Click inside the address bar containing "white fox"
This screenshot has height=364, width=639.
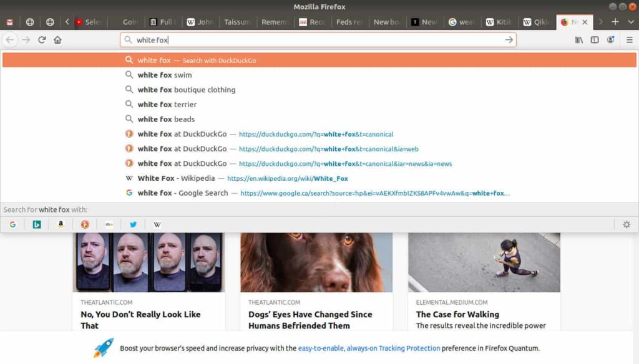pyautogui.click(x=318, y=40)
